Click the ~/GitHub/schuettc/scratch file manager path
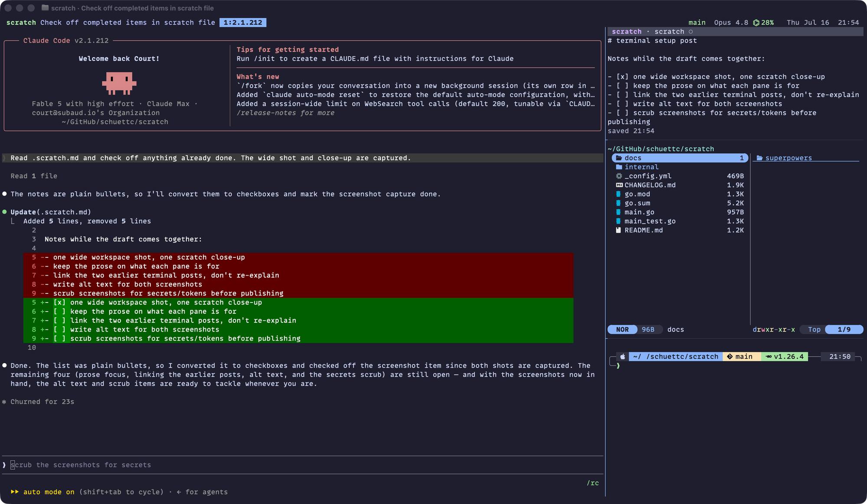 click(x=661, y=149)
